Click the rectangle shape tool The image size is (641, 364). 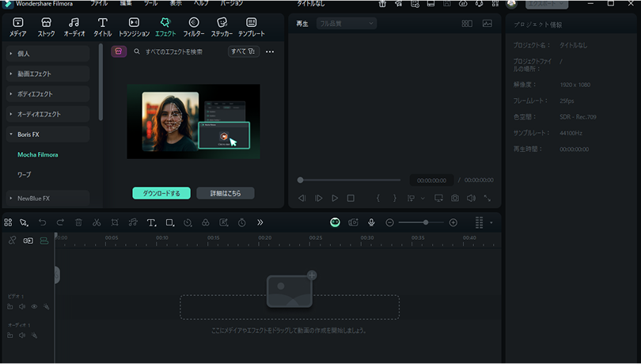point(169,222)
